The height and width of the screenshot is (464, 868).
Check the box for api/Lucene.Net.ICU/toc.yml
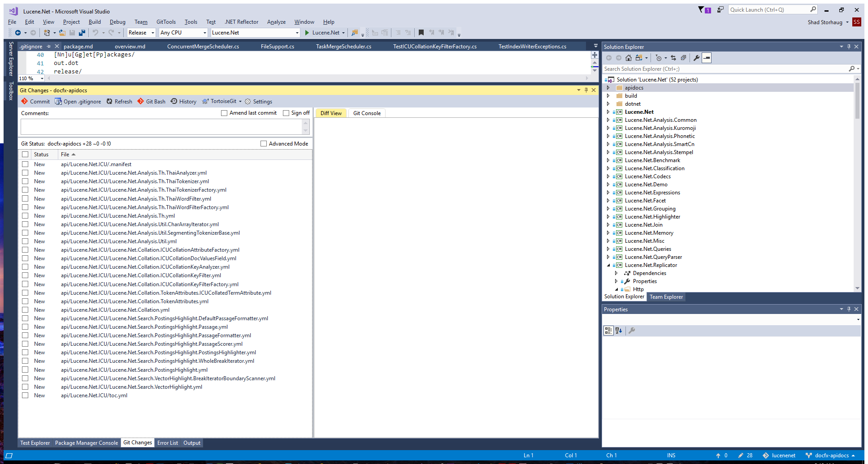pyautogui.click(x=25, y=395)
